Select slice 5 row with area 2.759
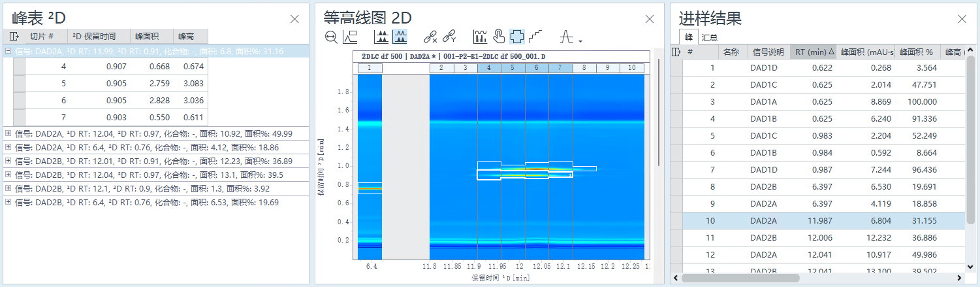980x287 pixels. pyautogui.click(x=110, y=83)
